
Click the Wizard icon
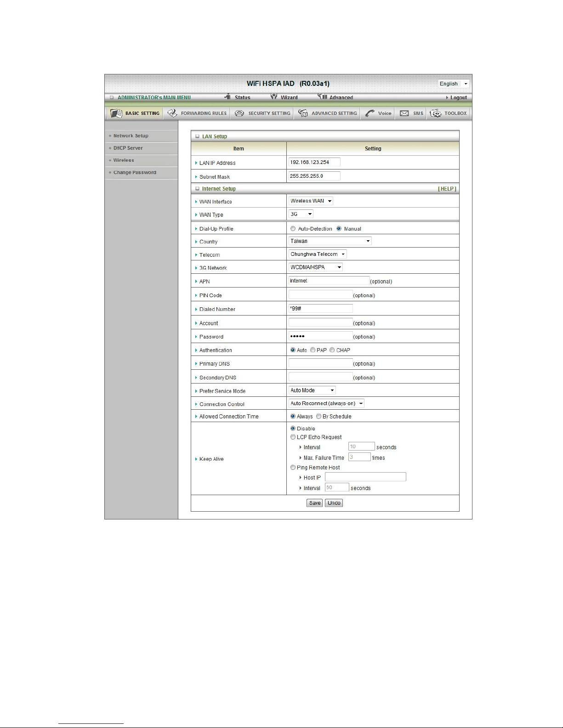point(274,96)
